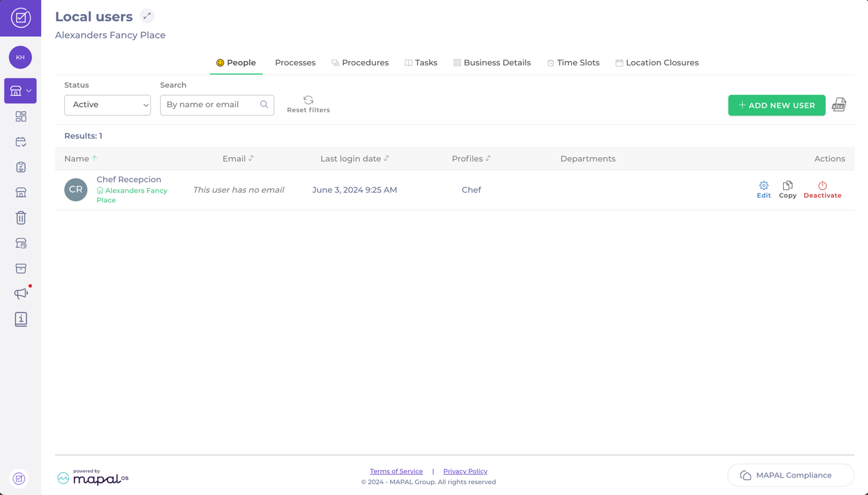Image resolution: width=868 pixels, height=495 pixels.
Task: Click the checkmark app logo at top-left
Action: (x=21, y=18)
